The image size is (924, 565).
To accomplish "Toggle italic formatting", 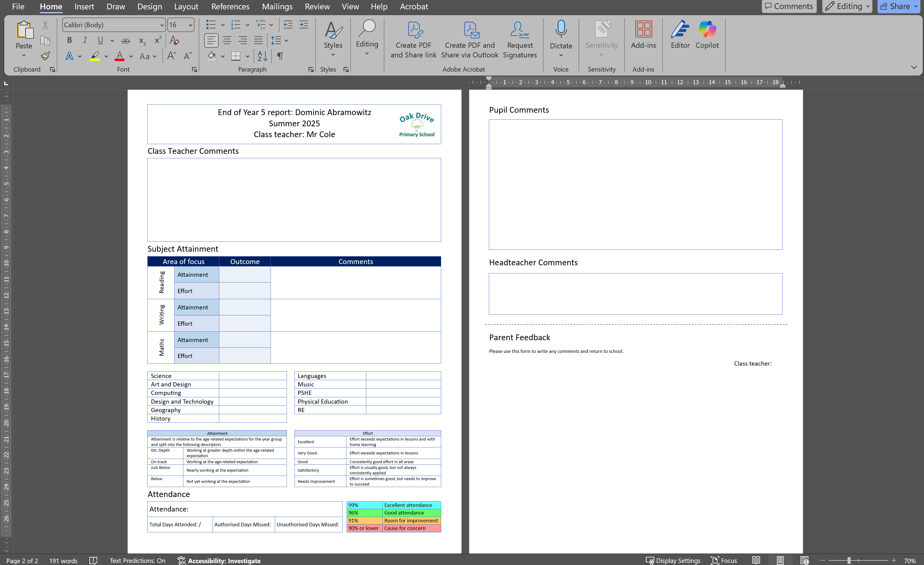I will (85, 40).
